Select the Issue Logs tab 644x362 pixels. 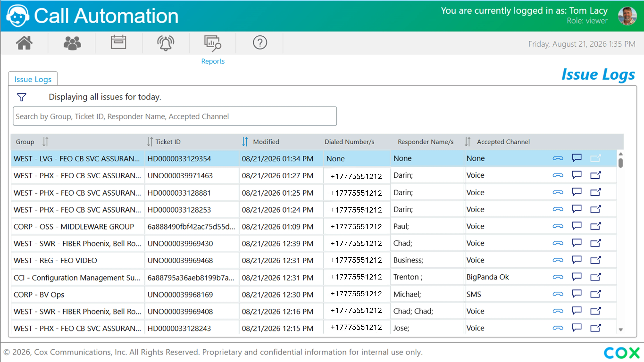[33, 79]
